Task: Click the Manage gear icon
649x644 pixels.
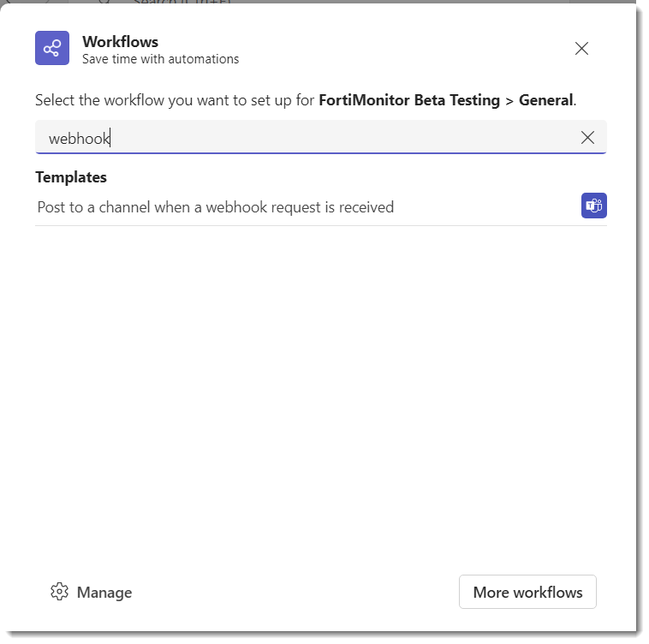Action: 59,592
